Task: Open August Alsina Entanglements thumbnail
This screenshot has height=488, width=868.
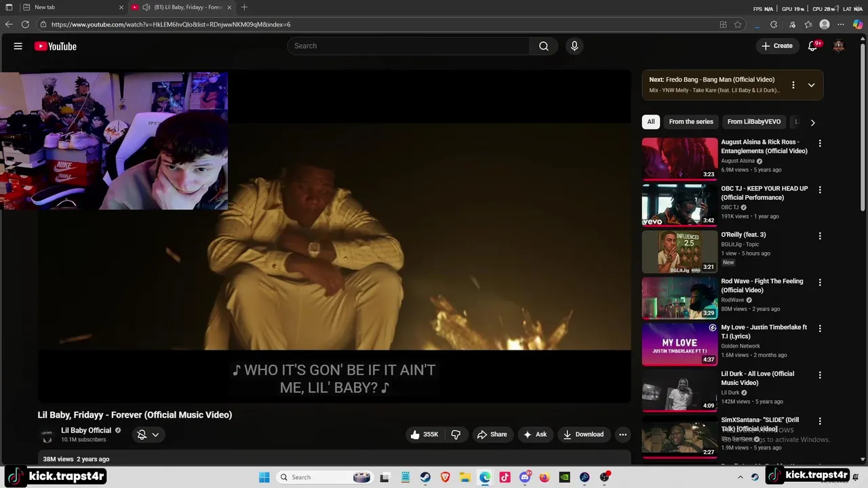Action: 679,159
